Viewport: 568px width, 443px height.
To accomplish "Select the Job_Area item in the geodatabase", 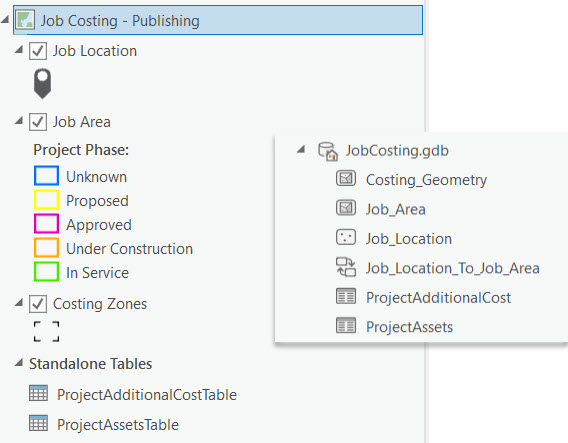I will coord(396,209).
